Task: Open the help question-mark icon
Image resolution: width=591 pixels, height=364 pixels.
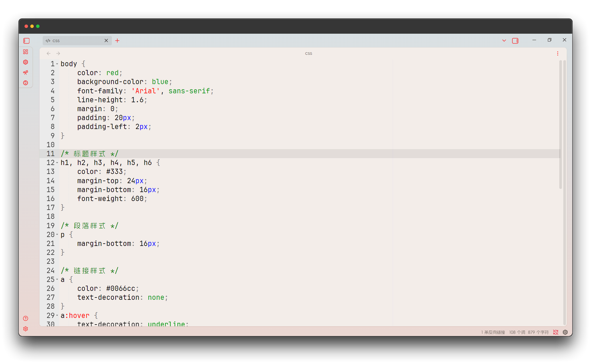Action: 25,318
